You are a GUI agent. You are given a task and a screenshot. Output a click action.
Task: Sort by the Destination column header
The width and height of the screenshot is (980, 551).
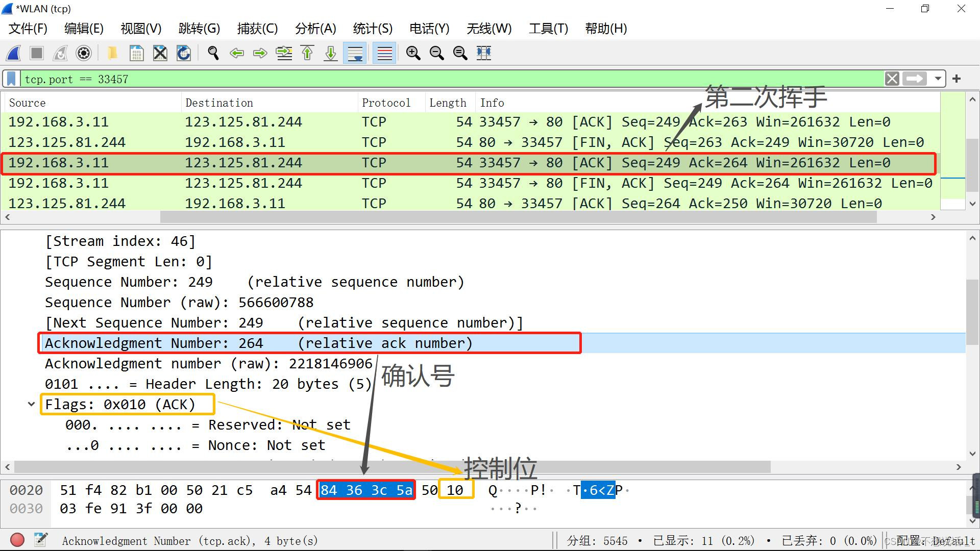(x=269, y=103)
